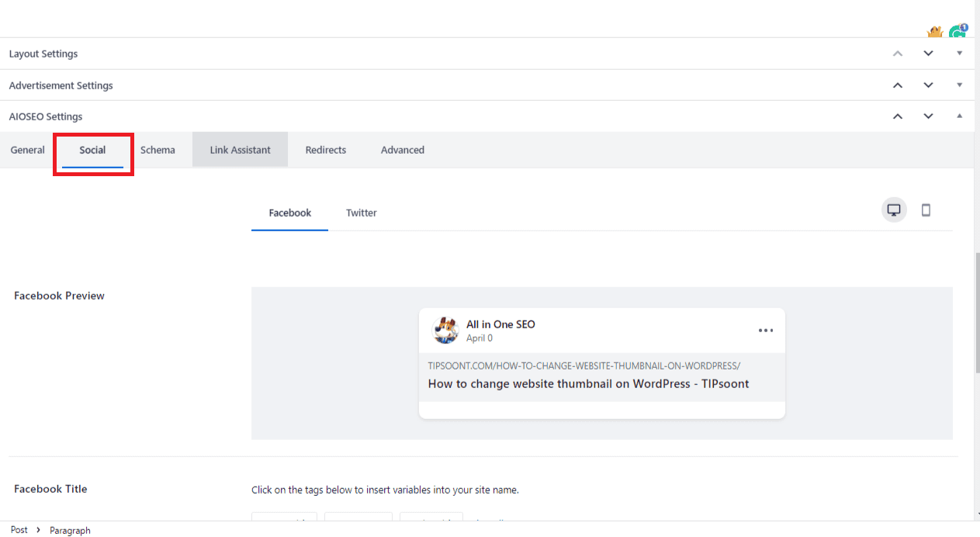Click the All in One SEO name
The width and height of the screenshot is (980, 537).
500,324
